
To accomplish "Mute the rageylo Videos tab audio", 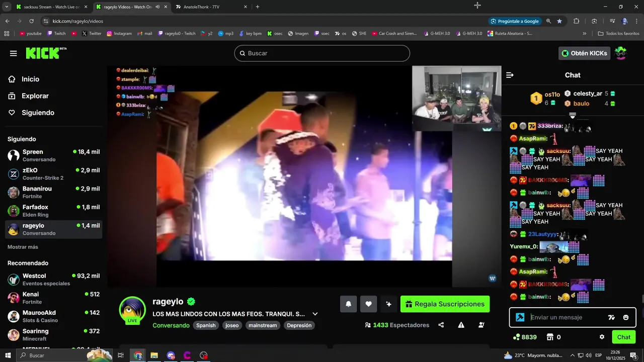I will [x=157, y=7].
